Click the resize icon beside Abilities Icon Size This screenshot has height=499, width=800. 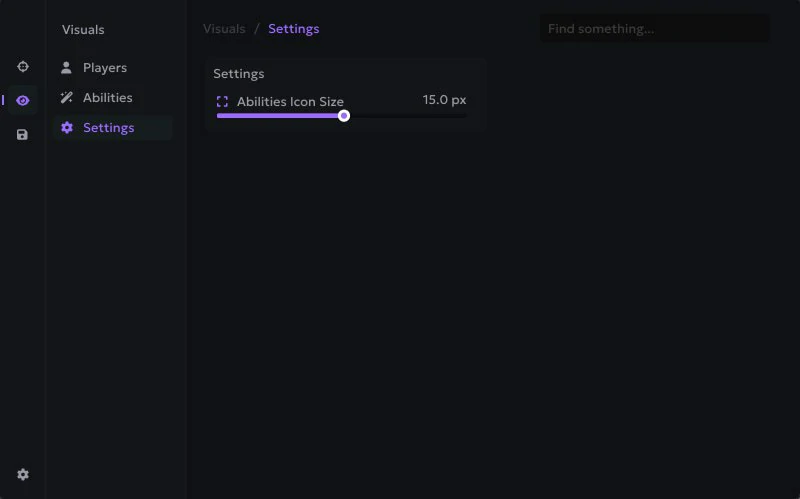tap(222, 102)
